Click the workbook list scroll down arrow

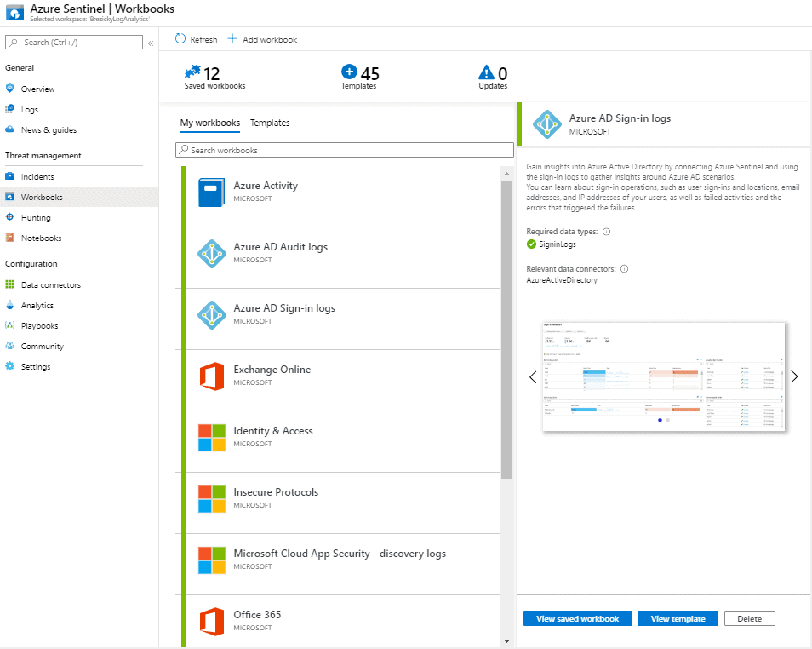point(506,641)
